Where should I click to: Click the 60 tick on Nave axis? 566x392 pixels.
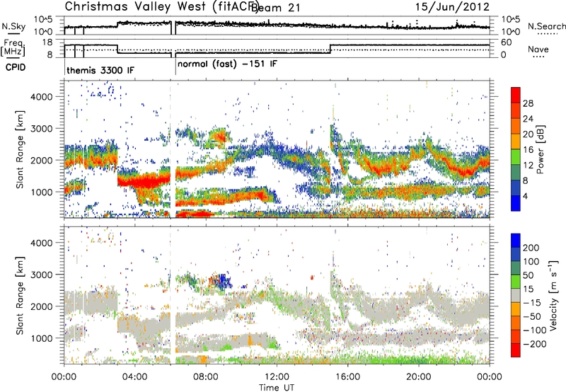506,42
